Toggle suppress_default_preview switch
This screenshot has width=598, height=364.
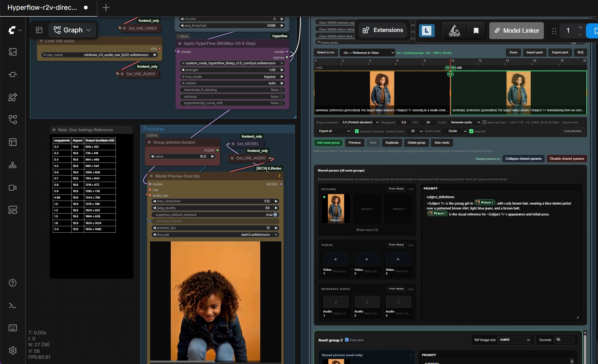pyautogui.click(x=275, y=215)
